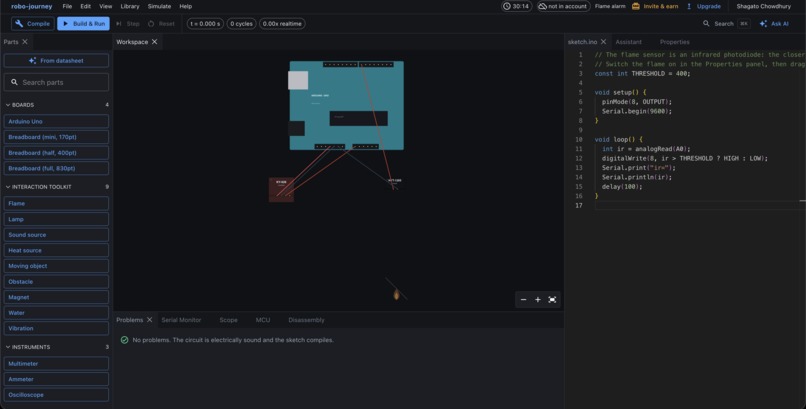The height and width of the screenshot is (409, 806).
Task: Click the From datasheet button
Action: (56, 61)
